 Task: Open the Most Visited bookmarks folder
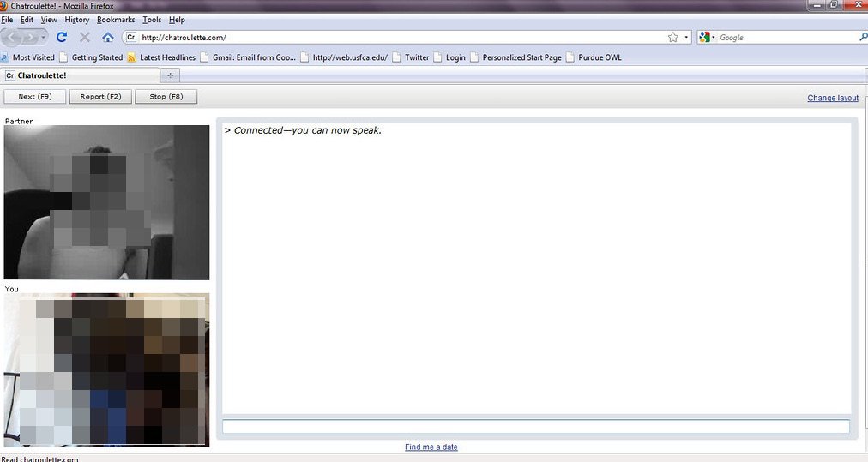point(27,57)
